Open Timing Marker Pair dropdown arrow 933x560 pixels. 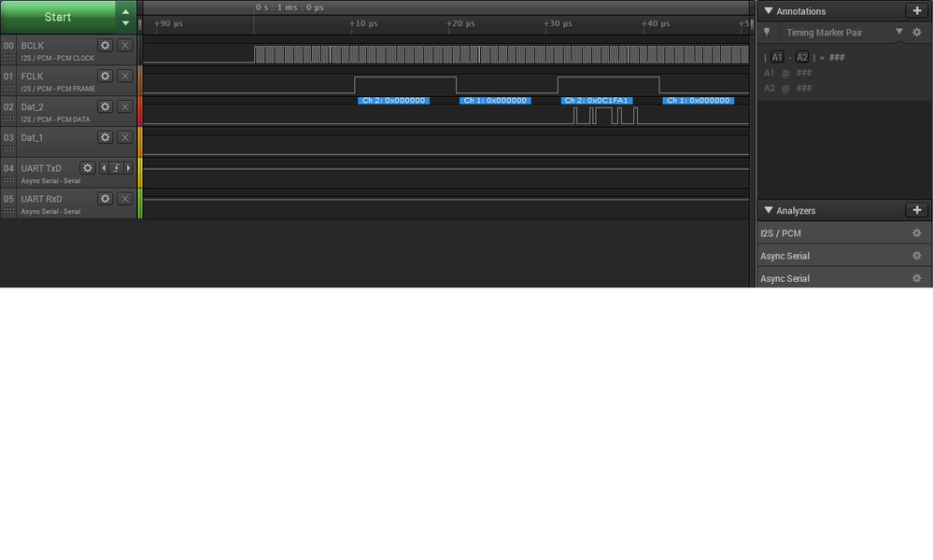[899, 32]
